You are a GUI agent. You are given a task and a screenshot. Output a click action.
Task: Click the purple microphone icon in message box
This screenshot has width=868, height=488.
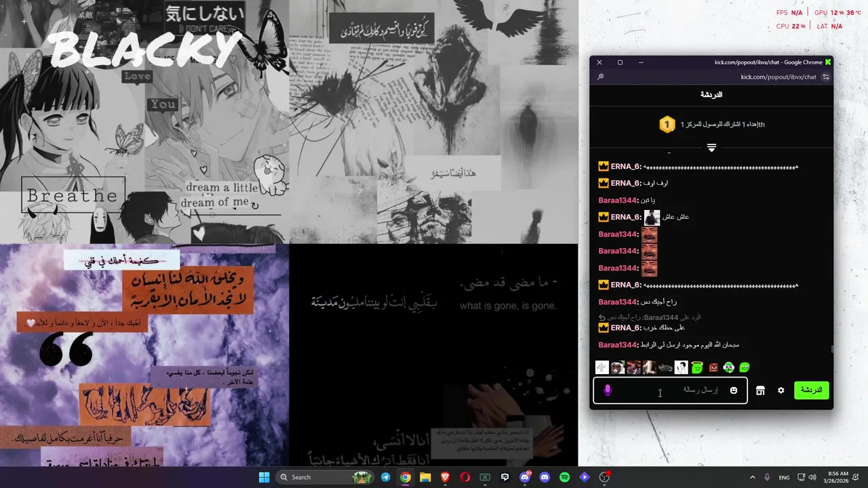click(x=608, y=390)
